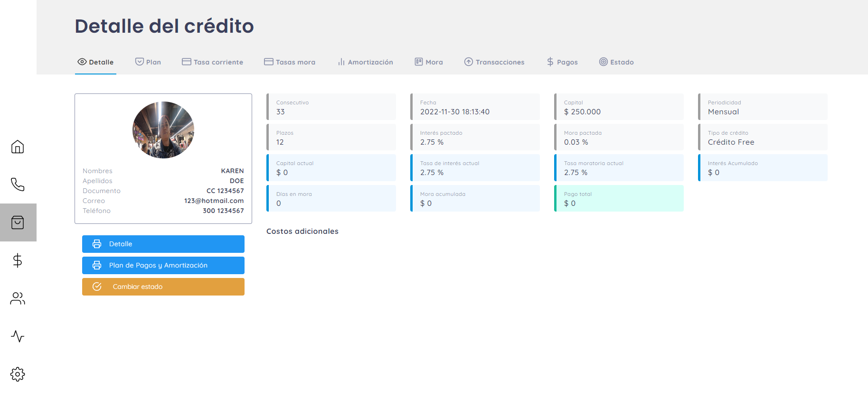The width and height of the screenshot is (868, 407).
Task: Click the Días en mora card
Action: (x=331, y=198)
